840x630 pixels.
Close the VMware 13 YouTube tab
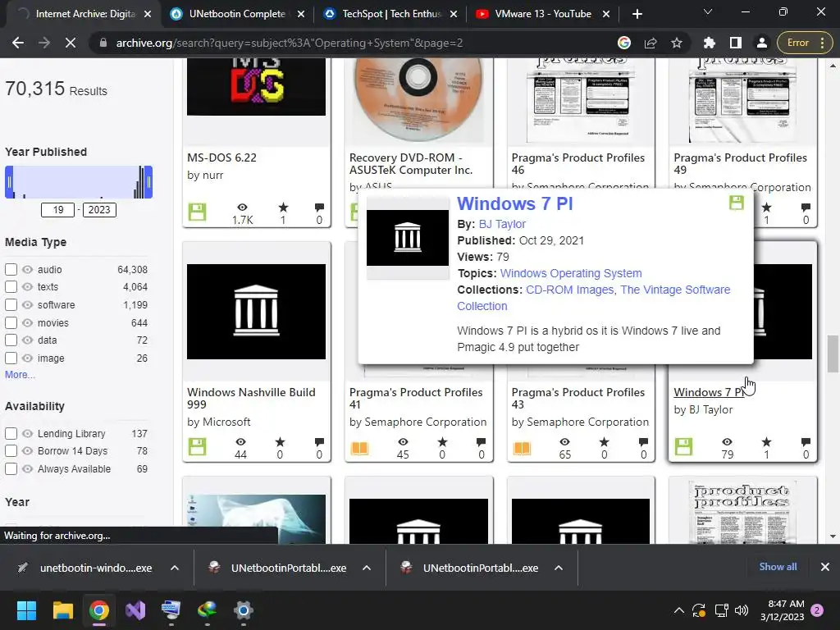(606, 15)
